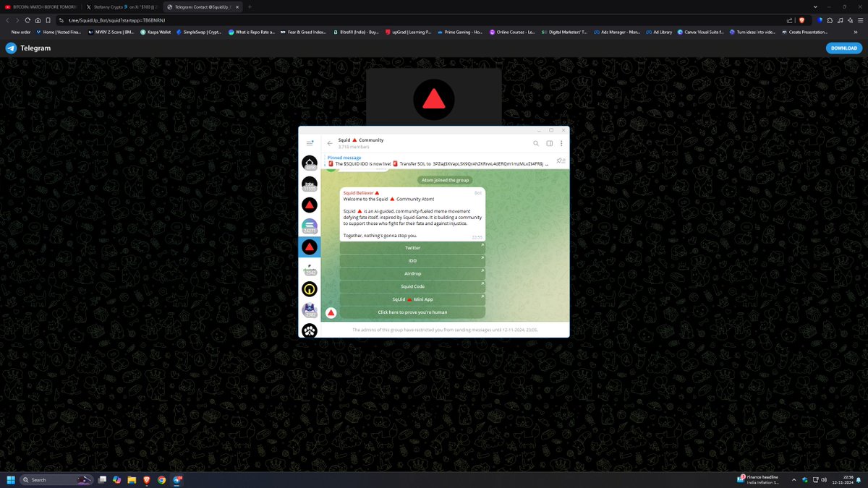Image resolution: width=868 pixels, height=488 pixels.
Task: Toggle the chat info side panel icon
Action: coord(549,143)
